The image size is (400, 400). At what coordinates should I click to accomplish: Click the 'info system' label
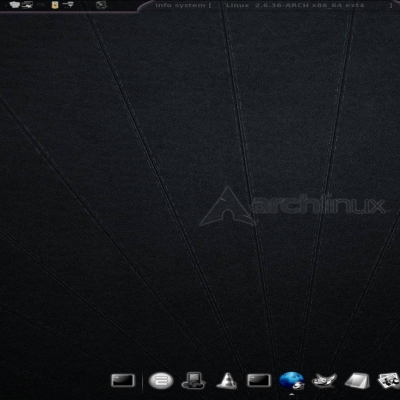tap(180, 5)
